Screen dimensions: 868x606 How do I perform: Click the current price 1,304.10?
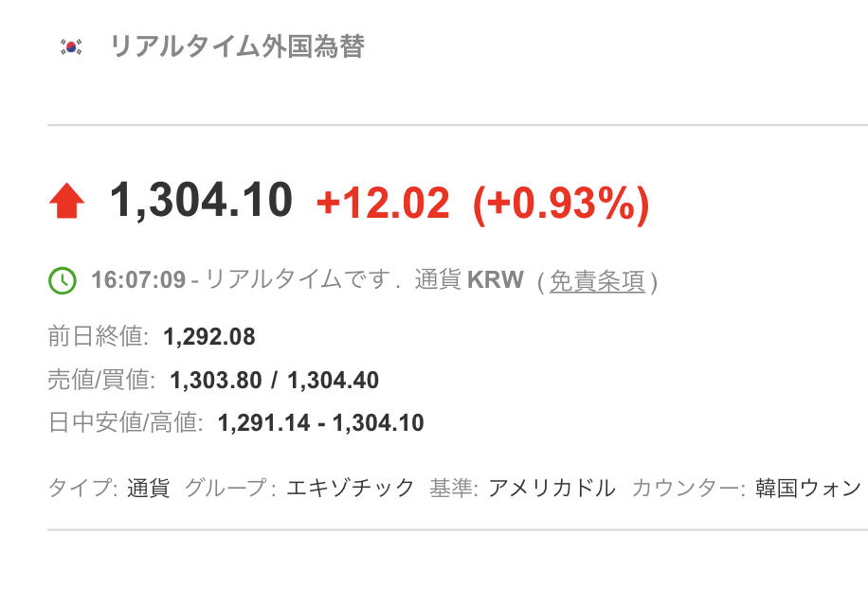click(x=201, y=201)
